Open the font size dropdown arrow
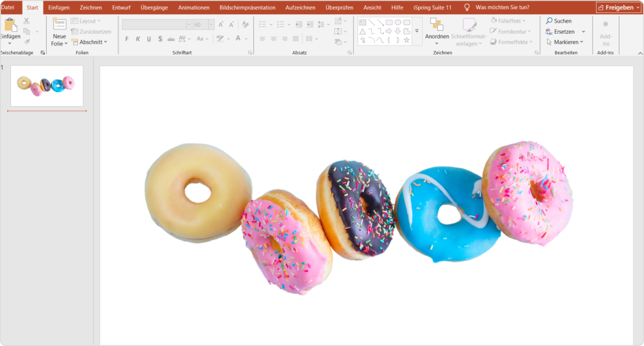 click(211, 25)
